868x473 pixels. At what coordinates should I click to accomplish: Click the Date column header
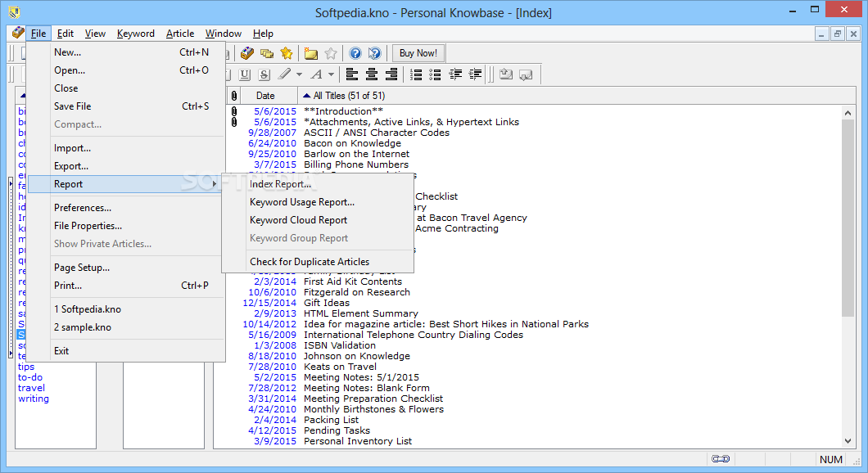pyautogui.click(x=269, y=96)
